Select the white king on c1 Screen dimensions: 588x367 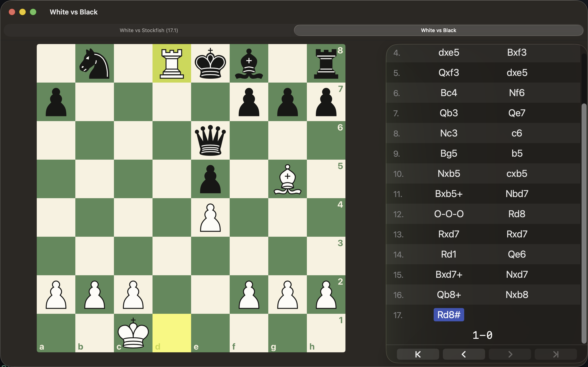point(133,333)
